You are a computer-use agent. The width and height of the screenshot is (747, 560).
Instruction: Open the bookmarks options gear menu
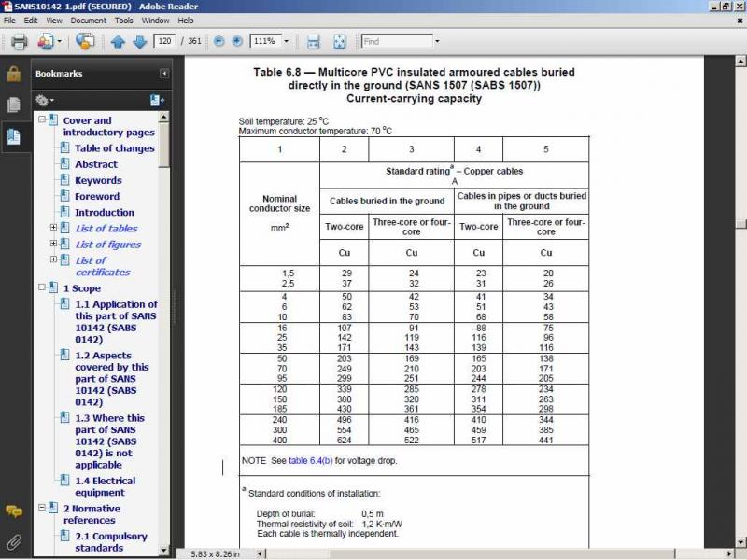coord(44,100)
